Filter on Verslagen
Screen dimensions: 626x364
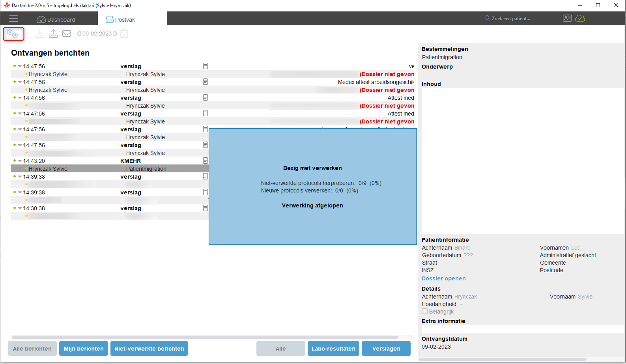(x=386, y=349)
